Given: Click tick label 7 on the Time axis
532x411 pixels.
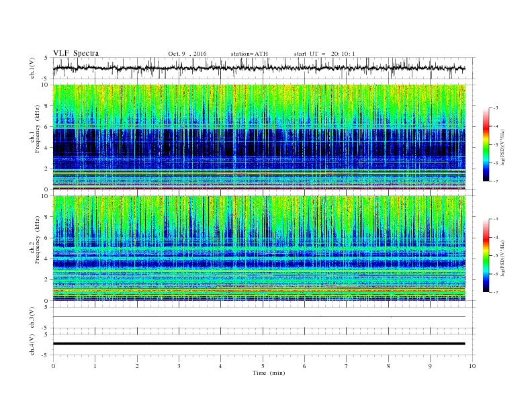Looking at the screenshot, I should (347, 366).
